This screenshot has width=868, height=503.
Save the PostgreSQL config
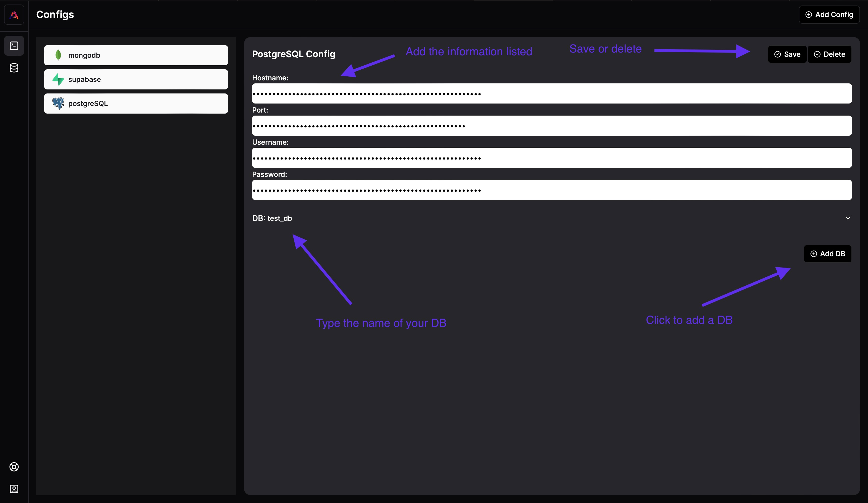(787, 54)
